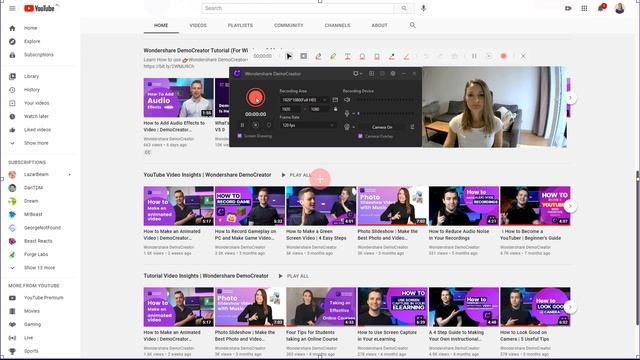Click the recording height input field
The height and width of the screenshot is (360, 640).
tap(319, 109)
